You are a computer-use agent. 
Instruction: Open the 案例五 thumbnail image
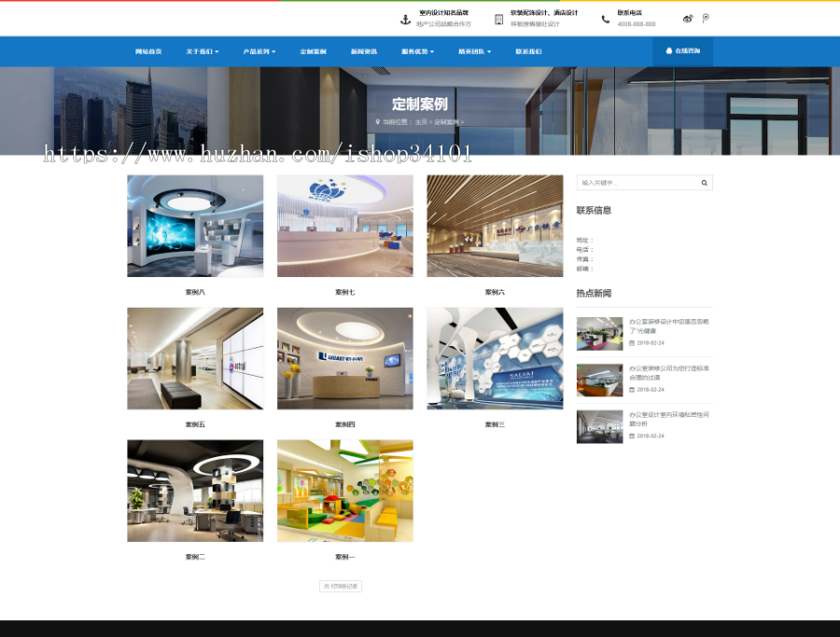pos(195,358)
